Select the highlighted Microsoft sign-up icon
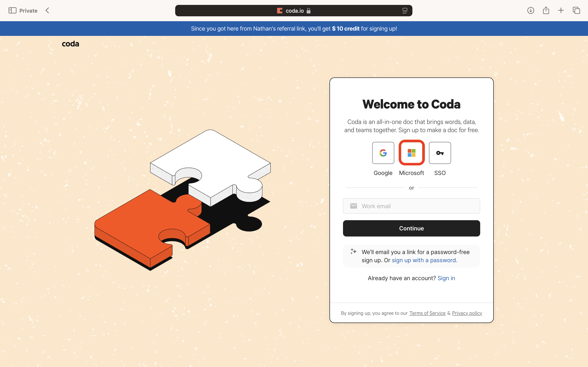Viewport: 588px width, 367px height. pyautogui.click(x=411, y=153)
